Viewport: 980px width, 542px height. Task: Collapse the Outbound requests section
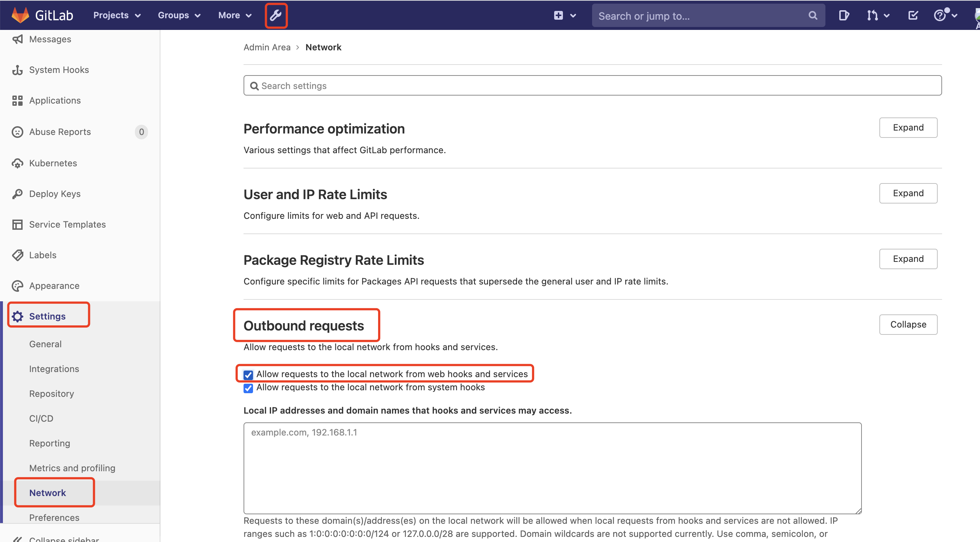[x=908, y=325]
